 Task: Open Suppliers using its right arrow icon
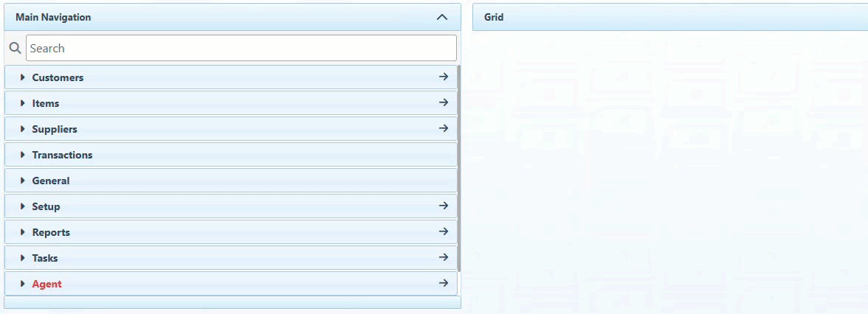tap(443, 128)
